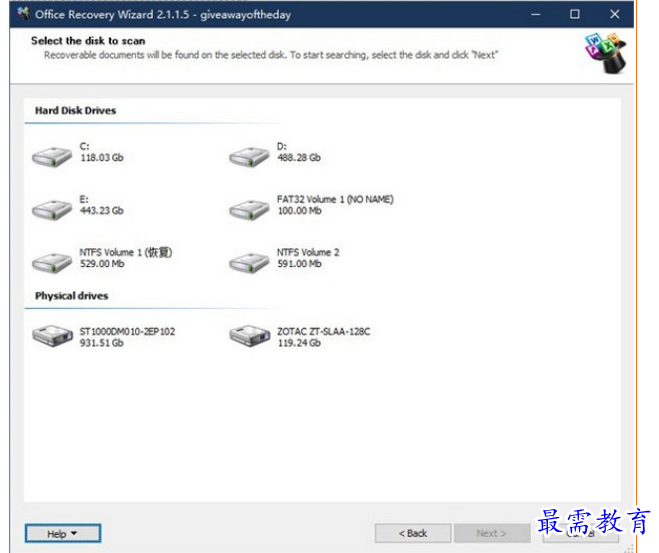Viewport: 659px width, 553px height.
Task: Click the ZOTAC ZT-SLAA-128C label
Action: tap(324, 332)
